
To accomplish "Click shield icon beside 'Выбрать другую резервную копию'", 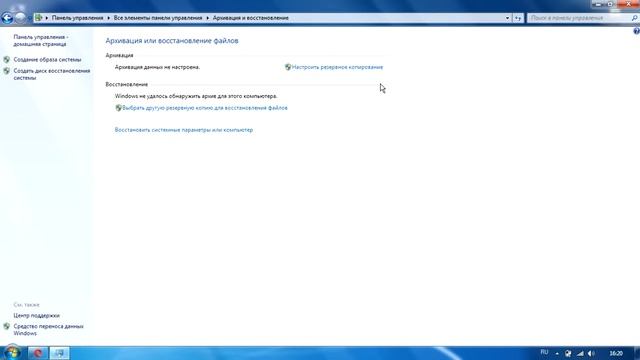I will tap(118, 108).
